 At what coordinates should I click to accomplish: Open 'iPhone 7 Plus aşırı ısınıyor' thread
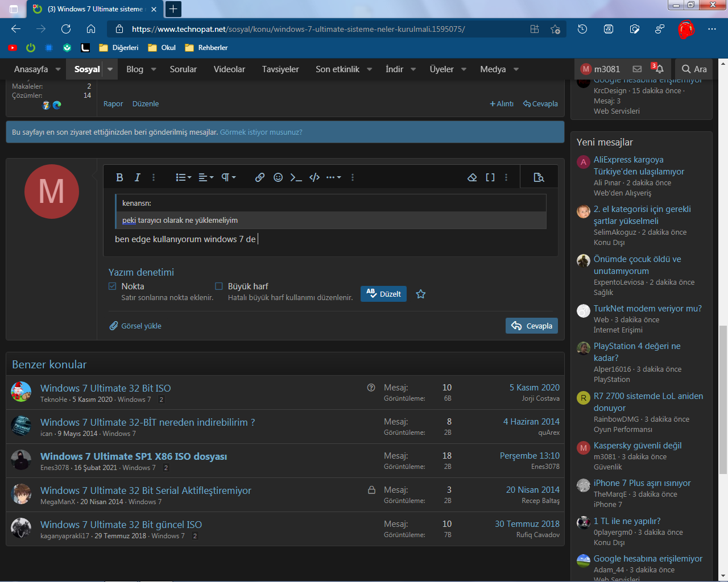(642, 483)
